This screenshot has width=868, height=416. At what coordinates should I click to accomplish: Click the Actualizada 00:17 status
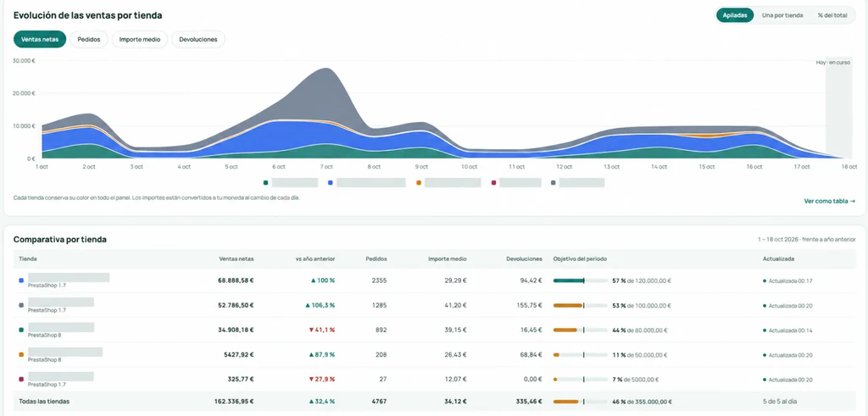click(787, 281)
